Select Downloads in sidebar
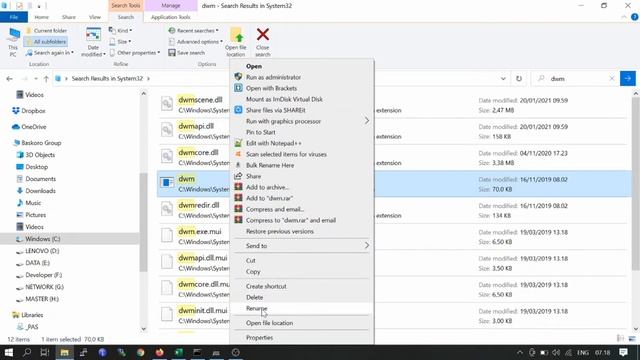The image size is (640, 360). pos(36,191)
